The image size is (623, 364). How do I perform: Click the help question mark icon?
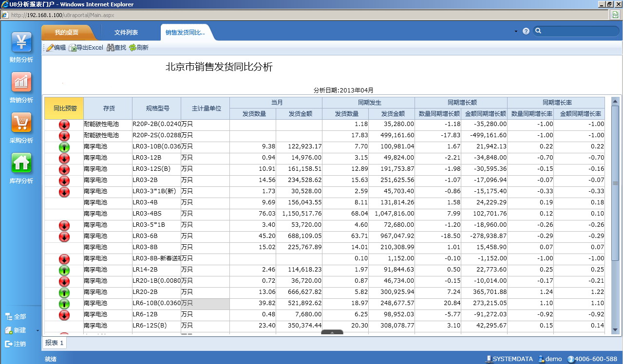[526, 31]
